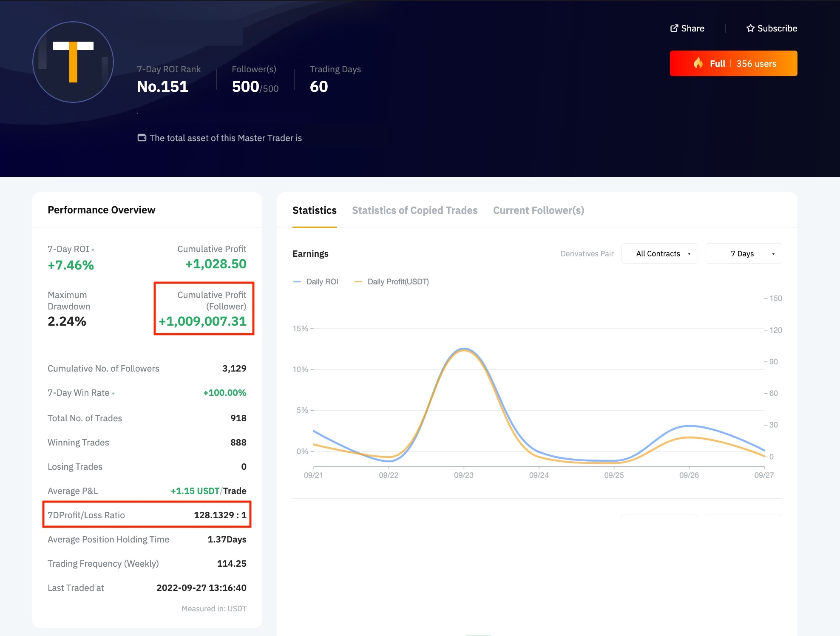Click the 1.37Days holding time value

click(227, 539)
